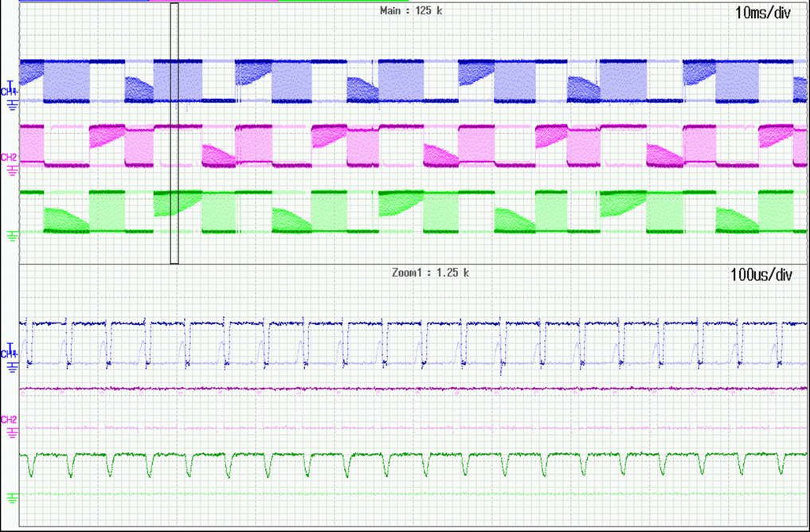810x532 pixels.
Task: Click the trigger T marker in Zoom1 window
Action: tap(11, 346)
